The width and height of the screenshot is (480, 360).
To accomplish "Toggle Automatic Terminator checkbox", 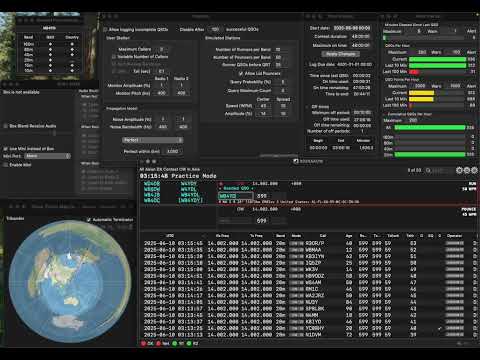I will (89, 220).
